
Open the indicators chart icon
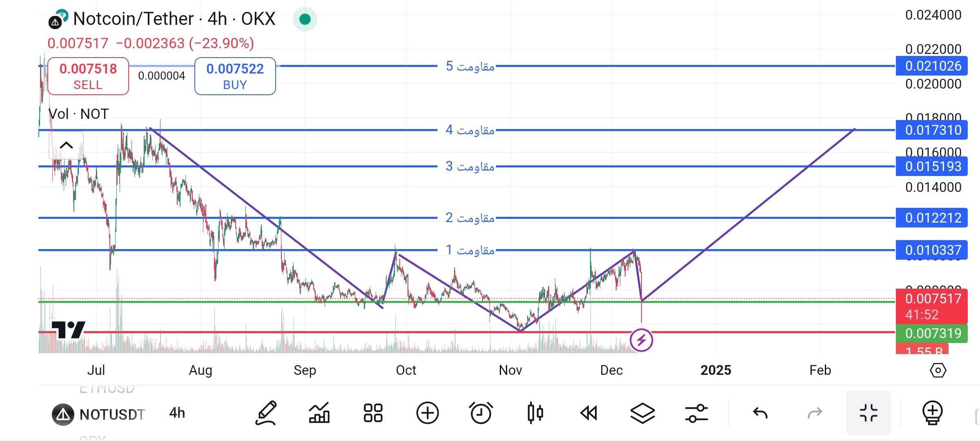tap(319, 413)
